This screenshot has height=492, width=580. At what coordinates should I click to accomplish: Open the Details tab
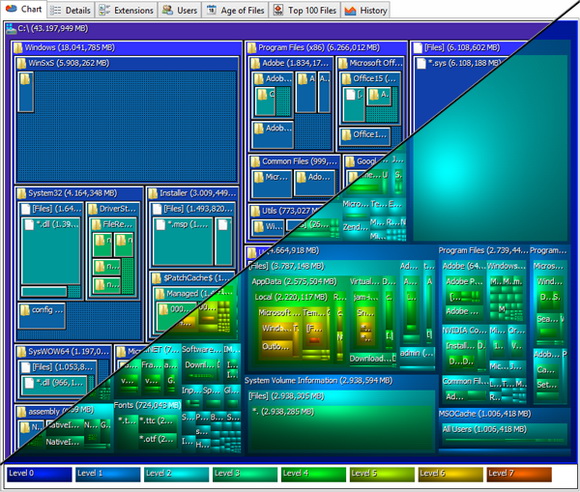(70, 10)
